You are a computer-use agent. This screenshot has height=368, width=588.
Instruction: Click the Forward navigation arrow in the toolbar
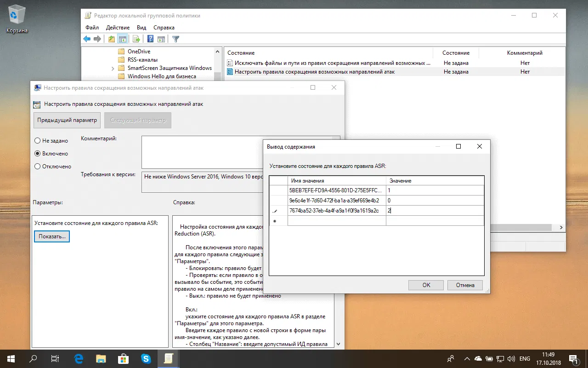pyautogui.click(x=97, y=39)
